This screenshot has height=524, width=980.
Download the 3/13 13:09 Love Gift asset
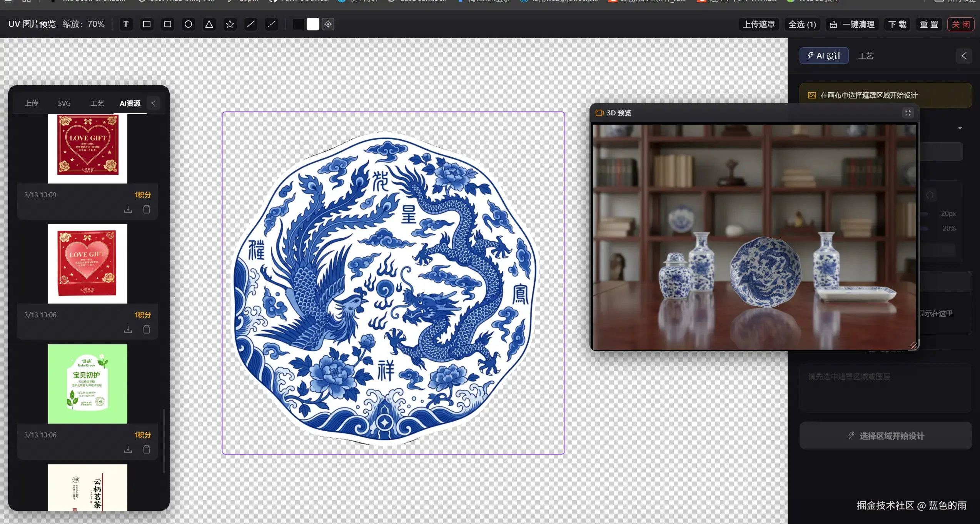click(128, 209)
